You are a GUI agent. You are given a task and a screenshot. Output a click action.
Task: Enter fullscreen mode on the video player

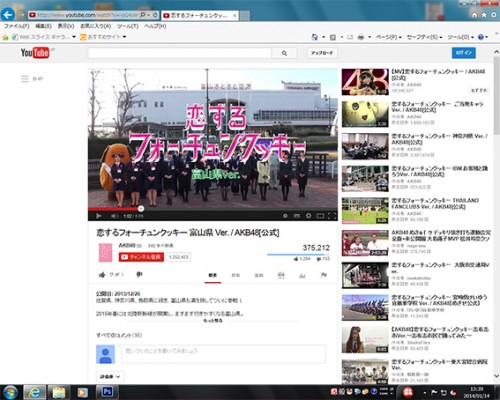click(x=332, y=216)
